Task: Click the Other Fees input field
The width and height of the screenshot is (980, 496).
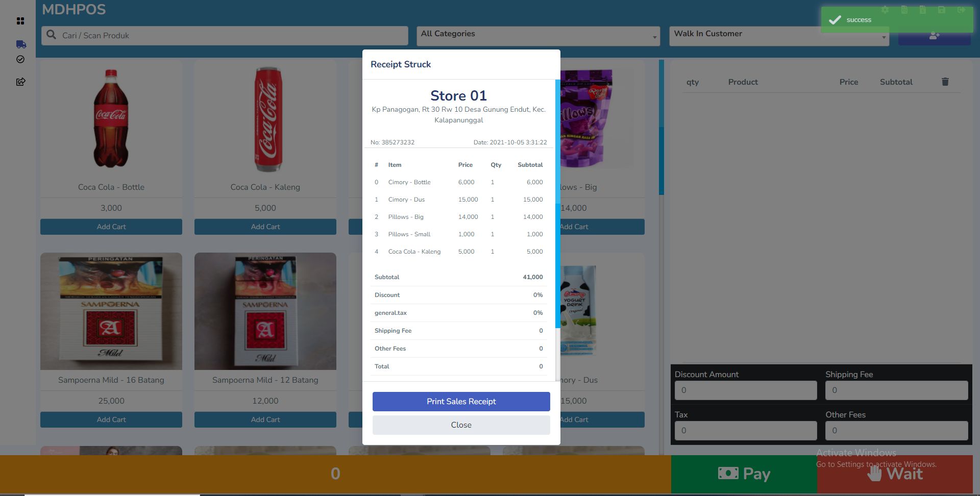Action: 896,431
